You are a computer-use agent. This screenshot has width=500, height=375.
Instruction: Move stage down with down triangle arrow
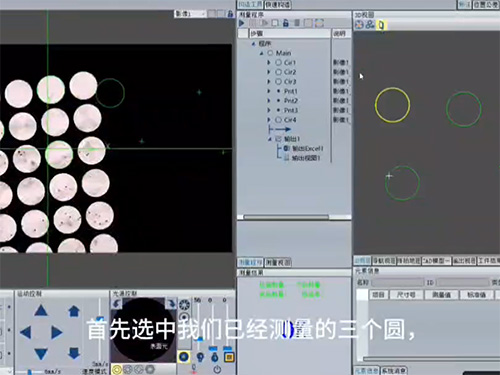41,354
